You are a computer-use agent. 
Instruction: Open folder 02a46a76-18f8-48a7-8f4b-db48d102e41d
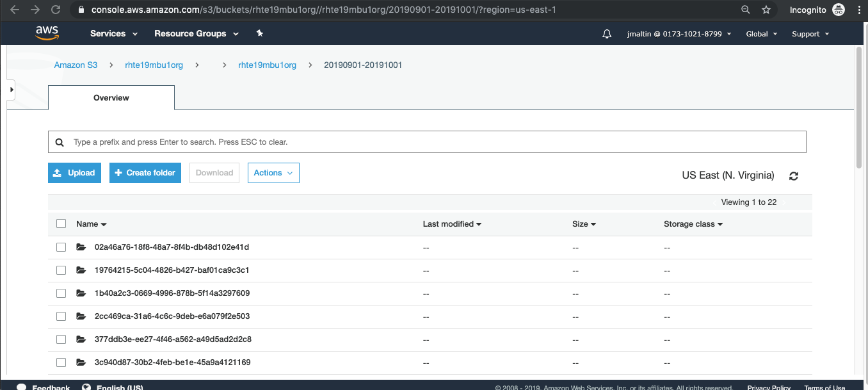coord(172,247)
